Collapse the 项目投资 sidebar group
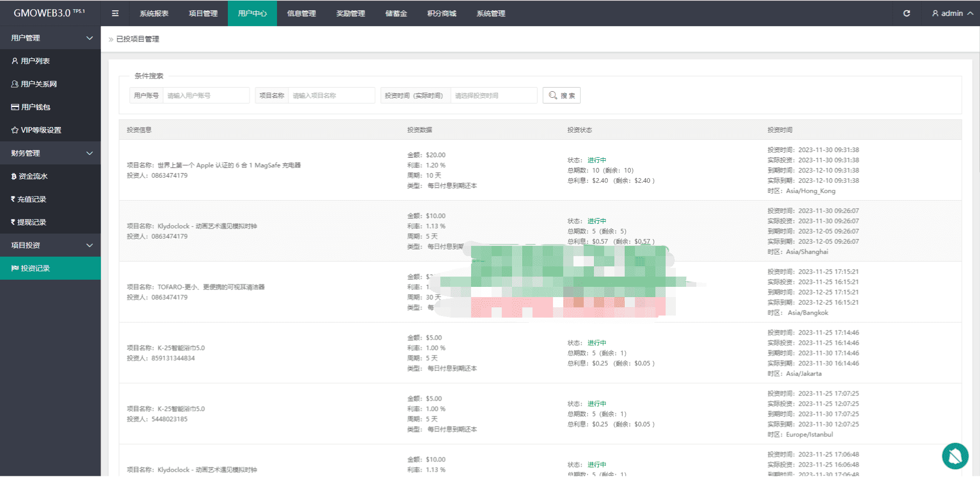 (x=50, y=245)
